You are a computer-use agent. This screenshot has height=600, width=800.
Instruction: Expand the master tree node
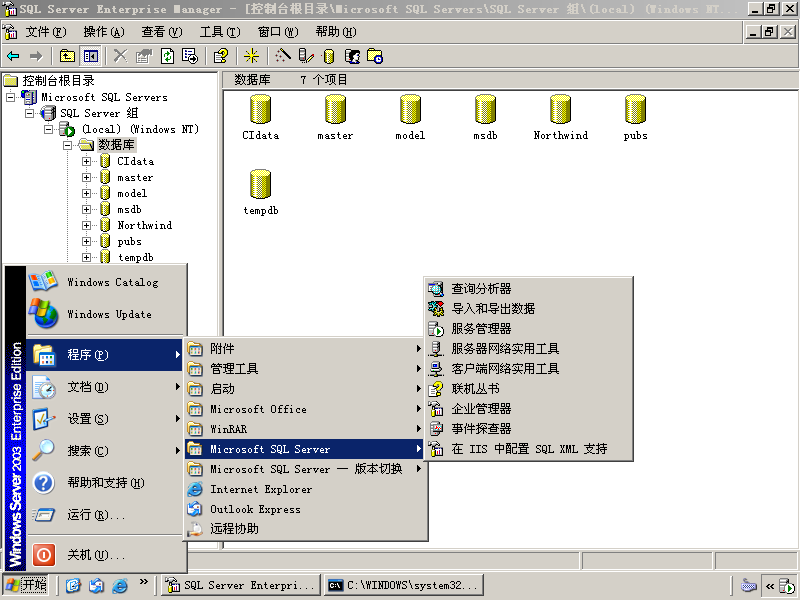[x=86, y=178]
